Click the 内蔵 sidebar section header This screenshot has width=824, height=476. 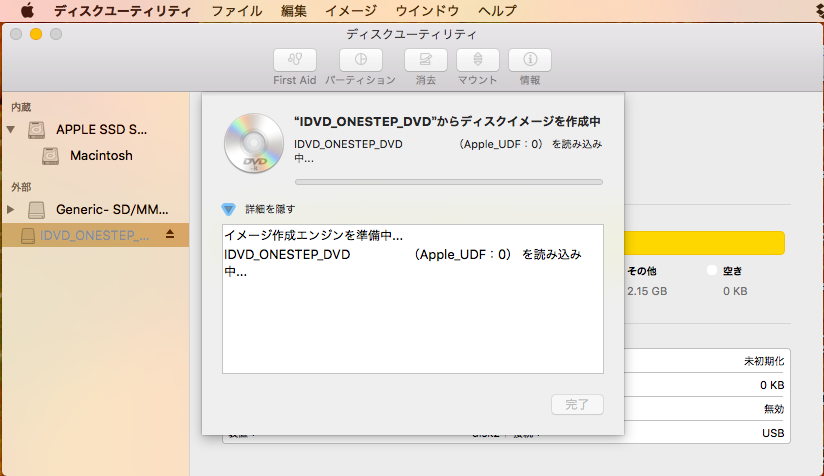(x=21, y=107)
